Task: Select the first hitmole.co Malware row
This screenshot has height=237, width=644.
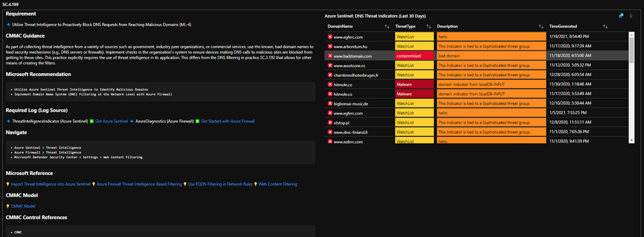Action: [476, 85]
